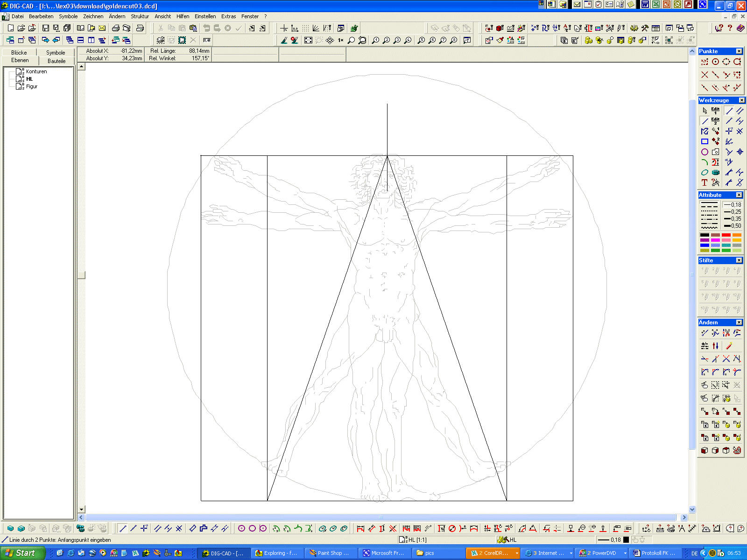Select the Circle tool in Werkzeuge

[x=705, y=152]
